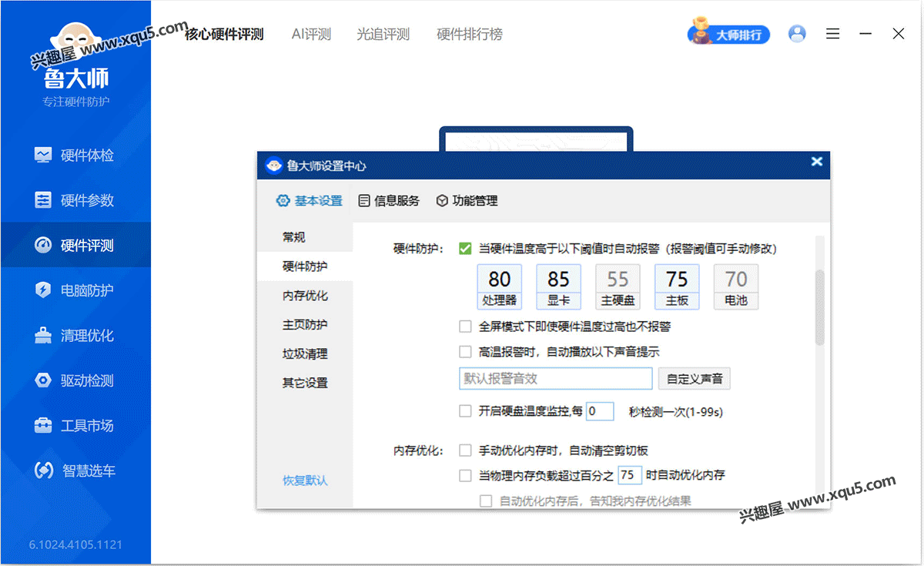This screenshot has width=924, height=566.
Task: Open 常规 settings section
Action: click(305, 237)
